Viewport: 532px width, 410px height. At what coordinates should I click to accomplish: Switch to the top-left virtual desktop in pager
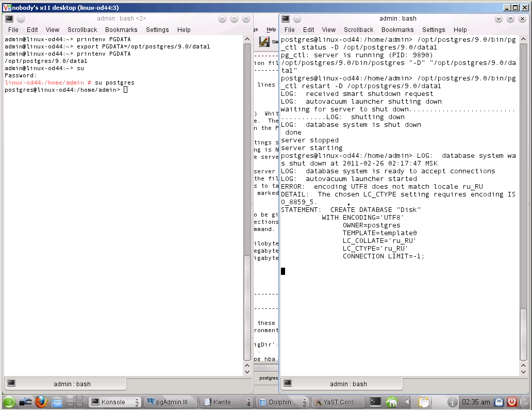coord(70,399)
